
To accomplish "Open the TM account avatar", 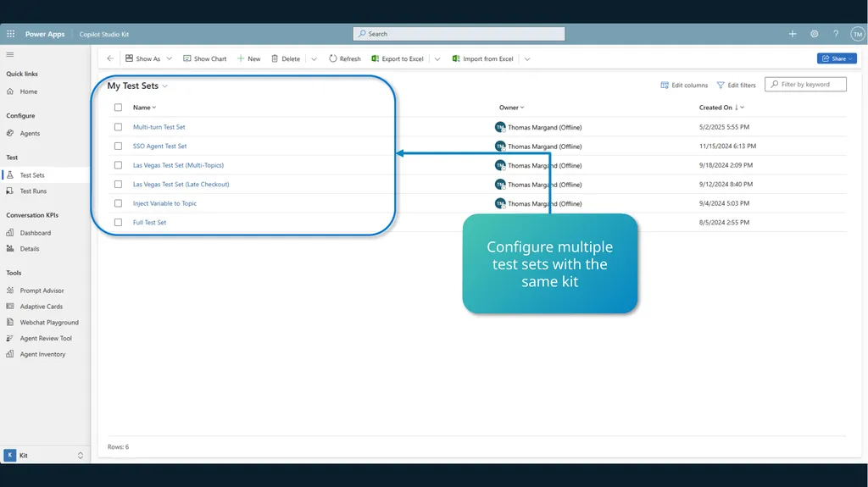I will pyautogui.click(x=858, y=34).
